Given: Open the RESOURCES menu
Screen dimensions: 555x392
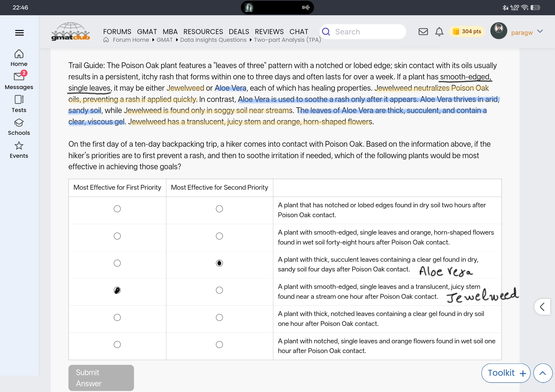Looking at the screenshot, I should 203,32.
